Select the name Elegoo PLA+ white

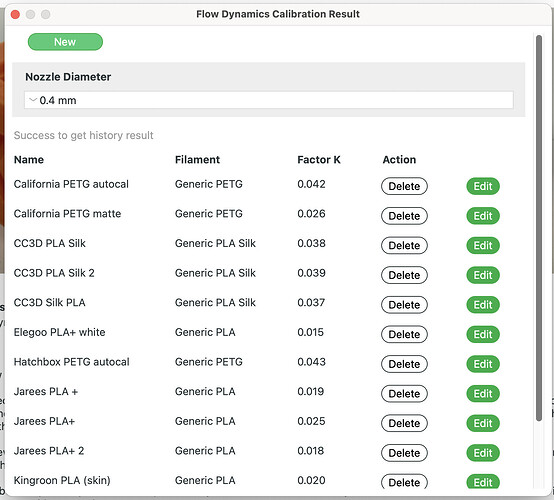click(59, 333)
